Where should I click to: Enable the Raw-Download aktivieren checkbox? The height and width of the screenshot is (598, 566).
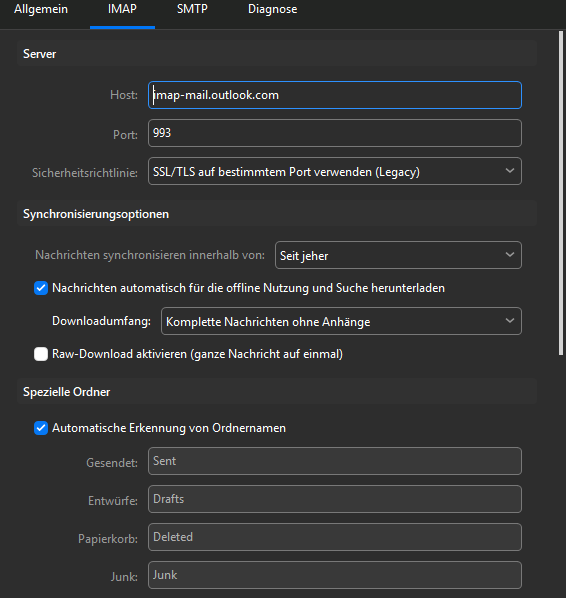[x=41, y=354]
